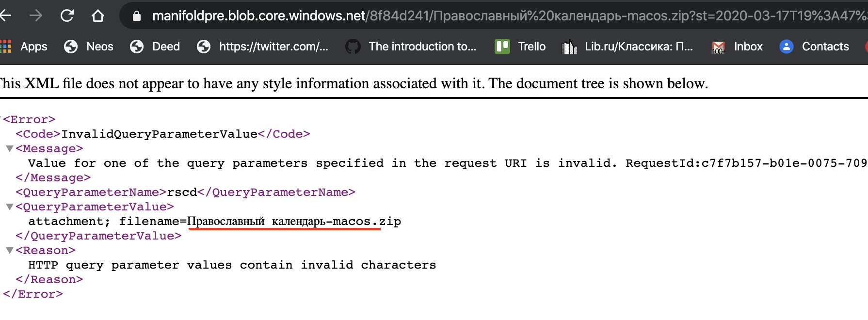The width and height of the screenshot is (868, 320).
Task: Collapse the root Error element
Action: click(1, 120)
